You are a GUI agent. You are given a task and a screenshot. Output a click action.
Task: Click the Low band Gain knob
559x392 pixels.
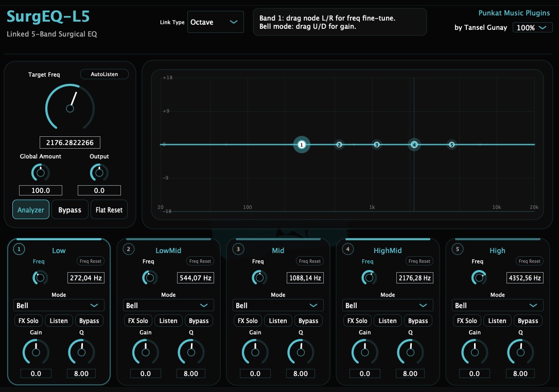coord(36,352)
